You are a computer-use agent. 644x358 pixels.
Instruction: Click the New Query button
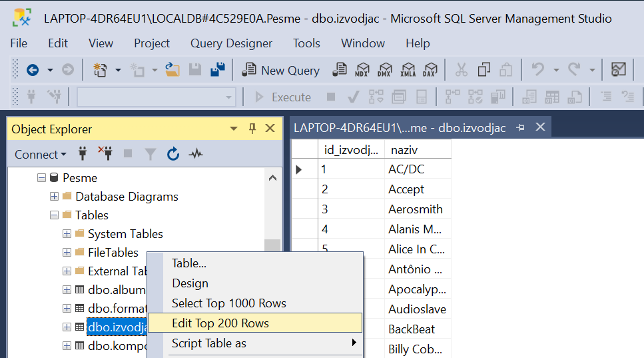click(x=281, y=70)
